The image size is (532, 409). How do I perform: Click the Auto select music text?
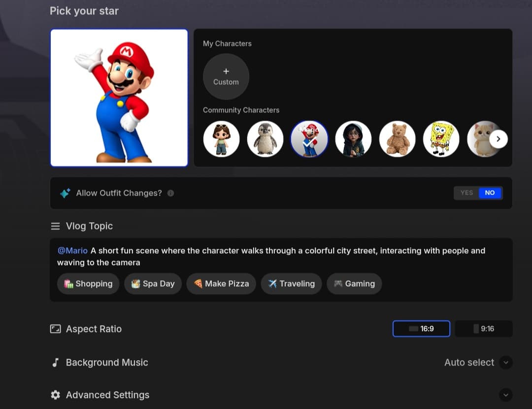coord(469,363)
